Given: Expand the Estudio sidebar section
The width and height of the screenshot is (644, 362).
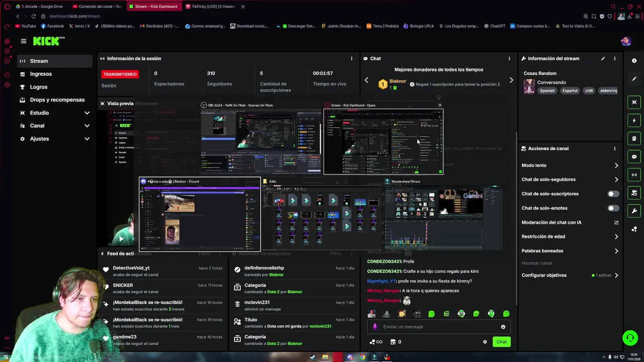Looking at the screenshot, I should click(87, 113).
